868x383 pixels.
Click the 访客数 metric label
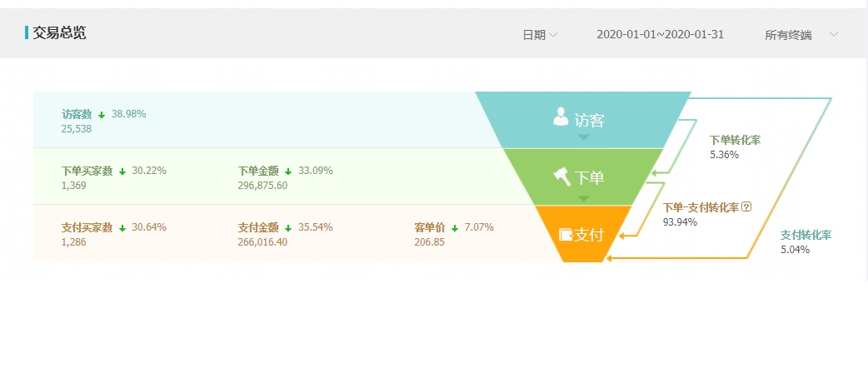[77, 114]
